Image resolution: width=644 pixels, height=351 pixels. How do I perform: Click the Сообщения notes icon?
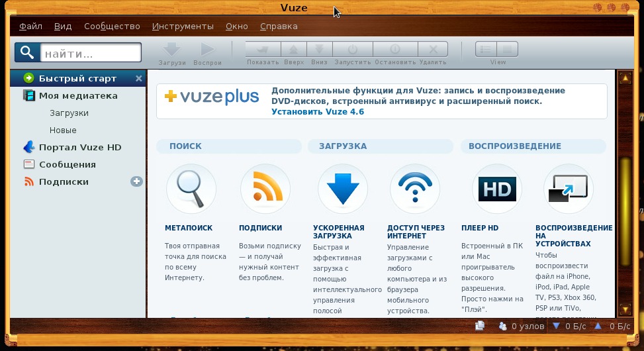28,164
